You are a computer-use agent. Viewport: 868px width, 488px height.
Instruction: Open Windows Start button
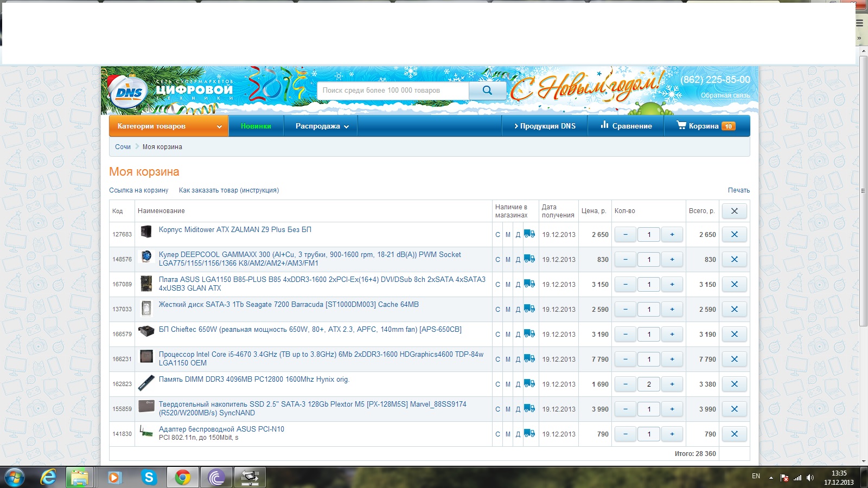14,477
